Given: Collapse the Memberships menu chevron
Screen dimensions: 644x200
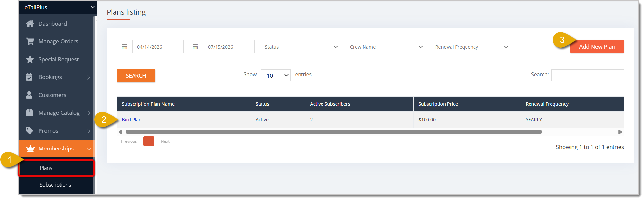Looking at the screenshot, I should (x=89, y=149).
